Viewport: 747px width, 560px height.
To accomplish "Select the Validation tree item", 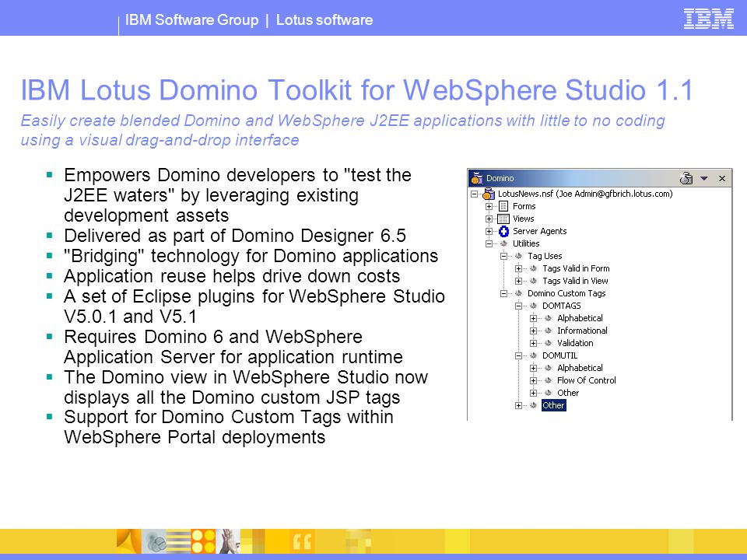I will click(x=575, y=342).
